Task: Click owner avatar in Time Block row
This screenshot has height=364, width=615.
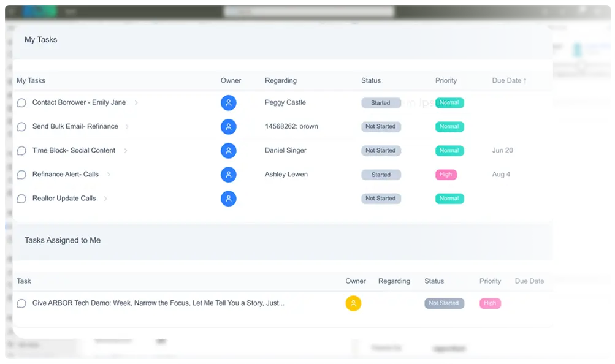Action: [228, 151]
